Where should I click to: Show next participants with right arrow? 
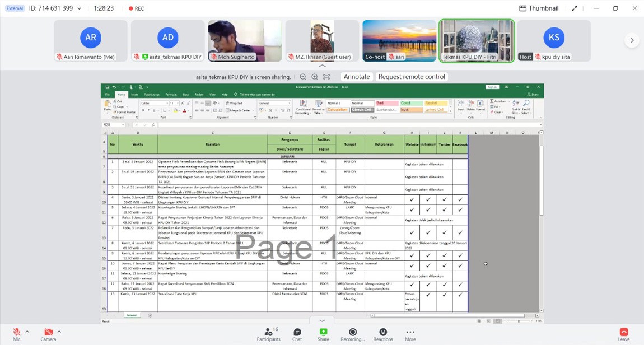[632, 40]
